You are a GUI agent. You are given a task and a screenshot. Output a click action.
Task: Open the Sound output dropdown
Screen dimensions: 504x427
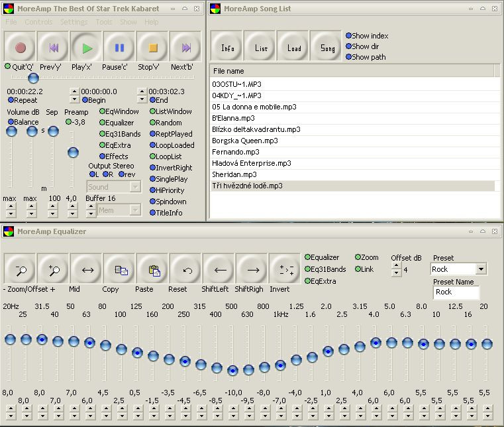point(136,186)
